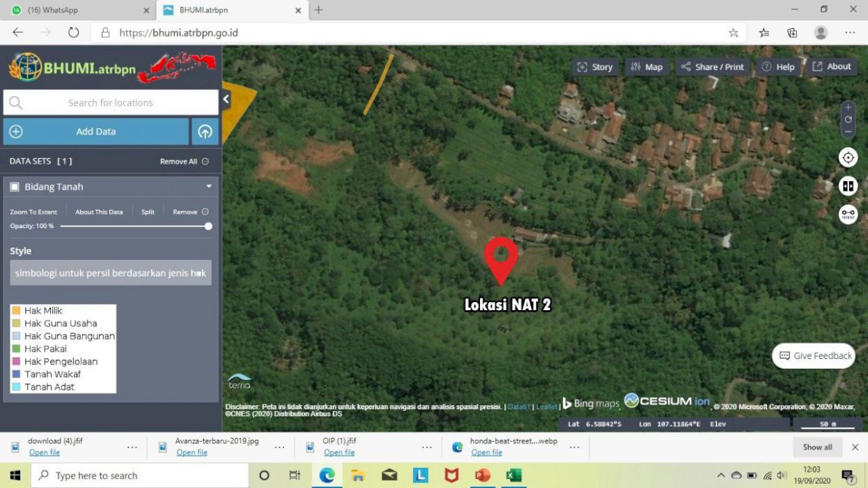Click the Opacity slider handle

tap(208, 226)
